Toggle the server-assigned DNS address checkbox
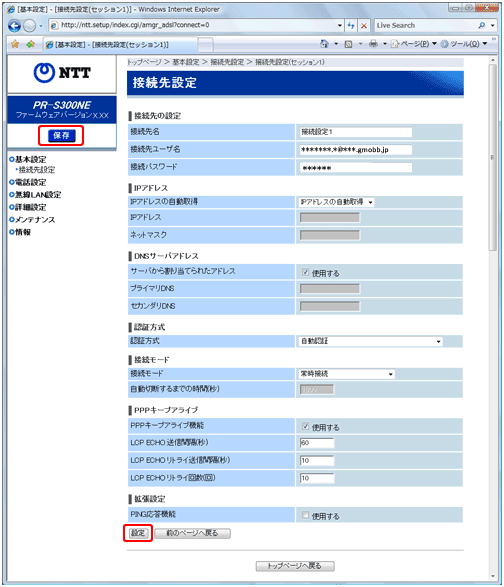 point(306,272)
